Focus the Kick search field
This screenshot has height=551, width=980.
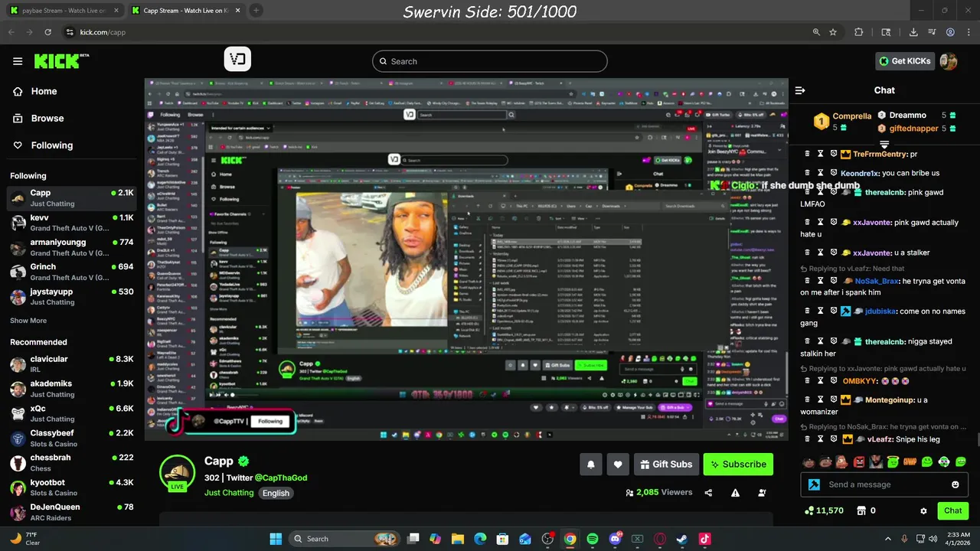(490, 61)
